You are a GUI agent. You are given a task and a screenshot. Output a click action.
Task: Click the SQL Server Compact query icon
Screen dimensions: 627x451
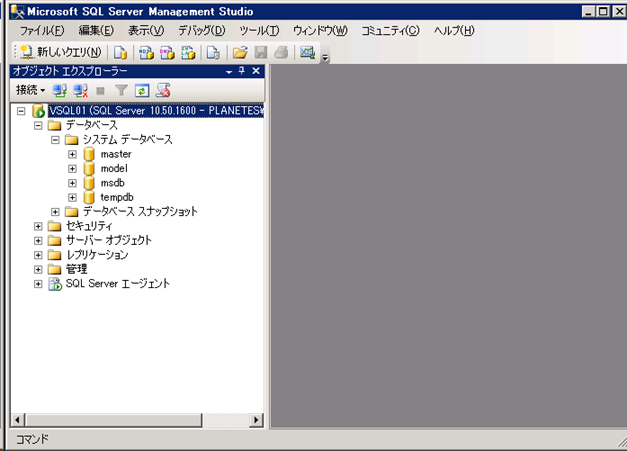coord(213,52)
